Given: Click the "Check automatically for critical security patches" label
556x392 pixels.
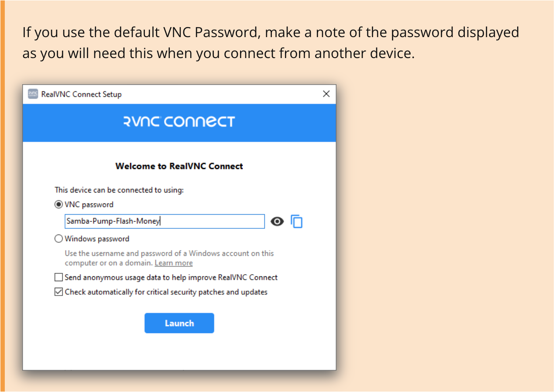Looking at the screenshot, I should [x=166, y=292].
